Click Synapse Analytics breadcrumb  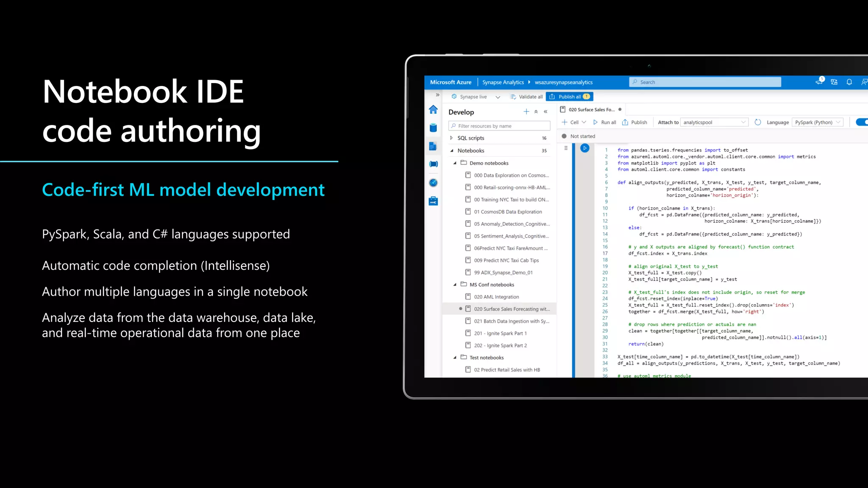[x=503, y=82]
